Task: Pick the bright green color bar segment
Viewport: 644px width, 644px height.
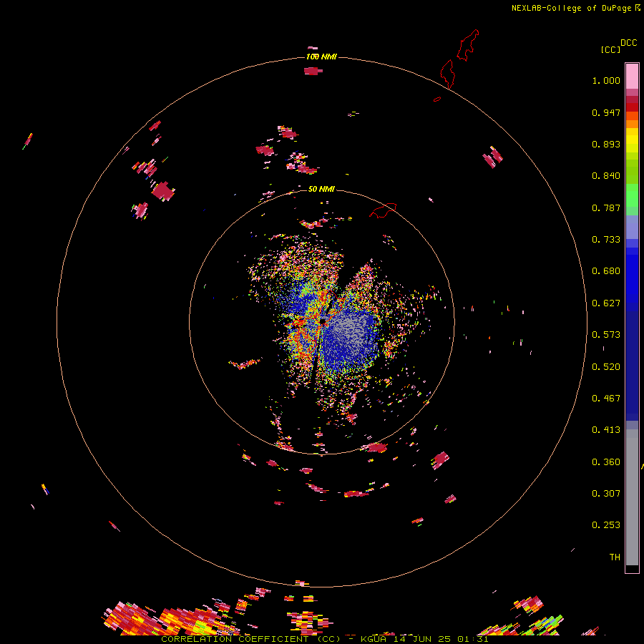Action: [x=632, y=195]
